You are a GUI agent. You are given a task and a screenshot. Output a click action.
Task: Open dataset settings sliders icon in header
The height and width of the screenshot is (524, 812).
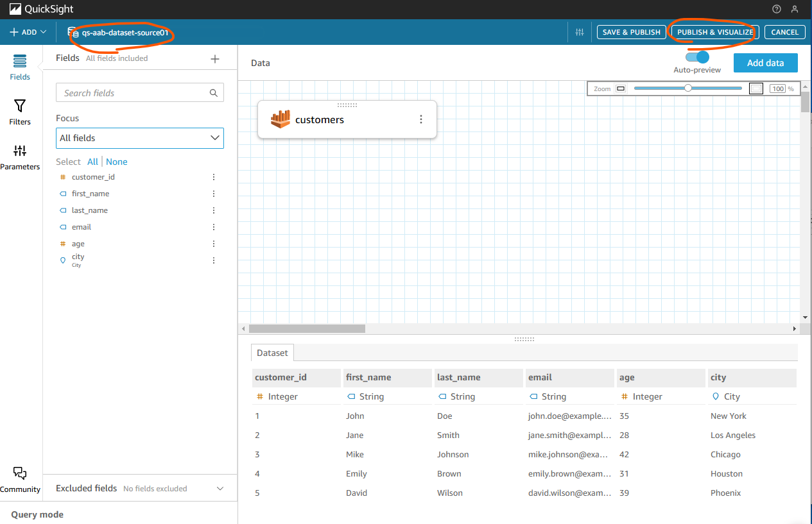point(580,32)
